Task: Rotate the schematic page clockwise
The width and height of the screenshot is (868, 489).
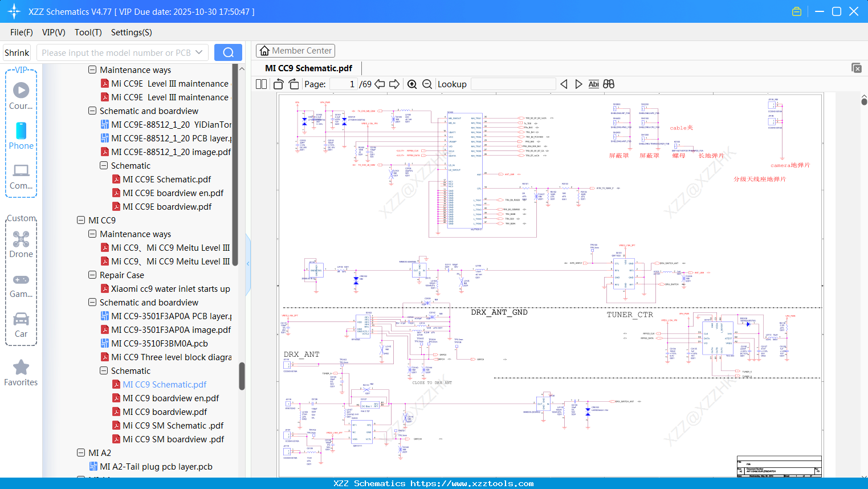Action: 294,84
